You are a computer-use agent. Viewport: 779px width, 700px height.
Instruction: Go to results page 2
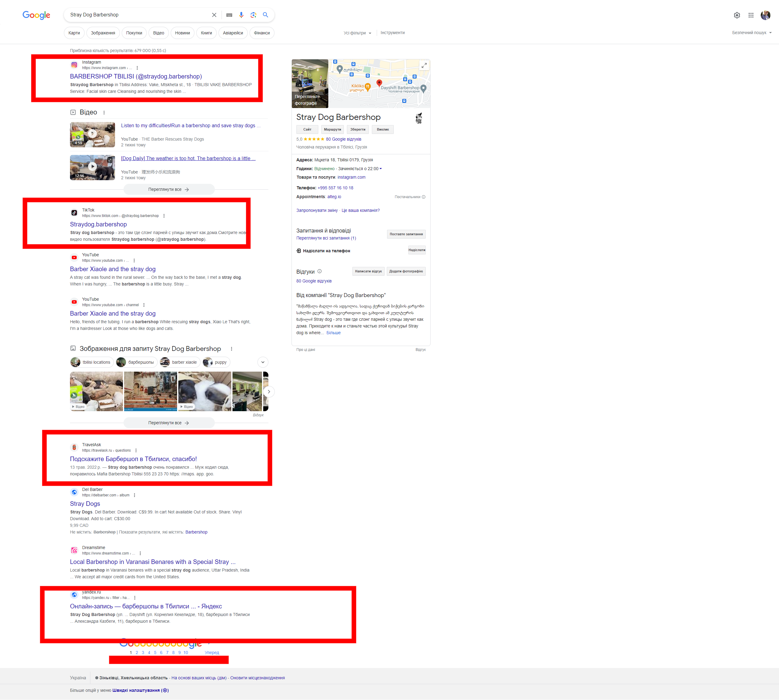[x=137, y=652]
